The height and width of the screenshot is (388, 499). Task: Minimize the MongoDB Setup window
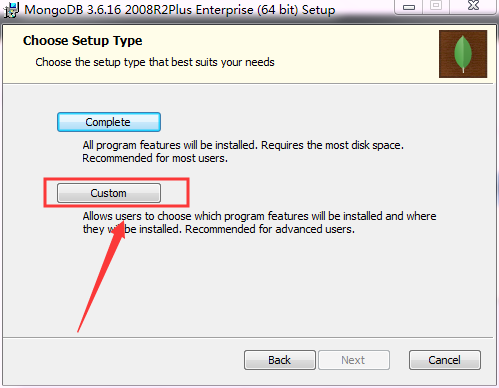(x=409, y=7)
